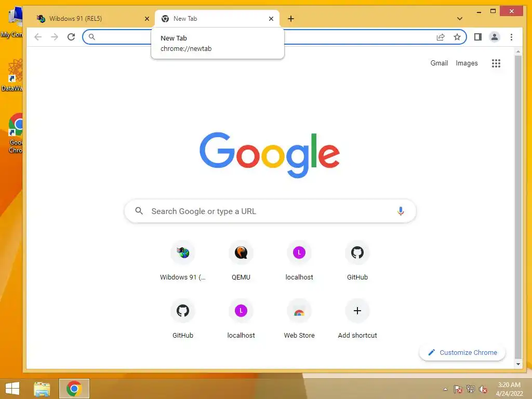Click the Add shortcut plus tile

pos(357,318)
